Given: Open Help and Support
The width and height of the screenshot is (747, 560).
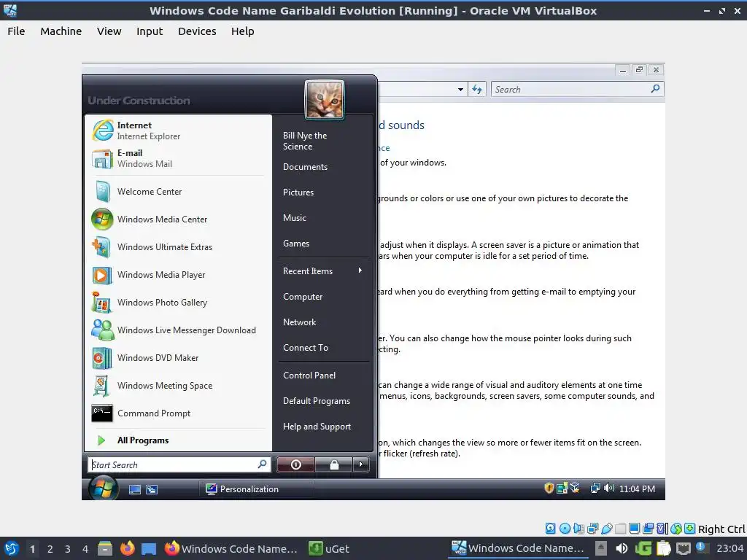Looking at the screenshot, I should coord(323,427).
